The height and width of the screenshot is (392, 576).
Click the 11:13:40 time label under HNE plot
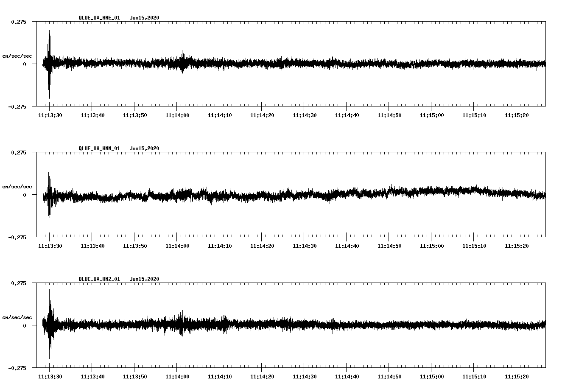(x=92, y=115)
